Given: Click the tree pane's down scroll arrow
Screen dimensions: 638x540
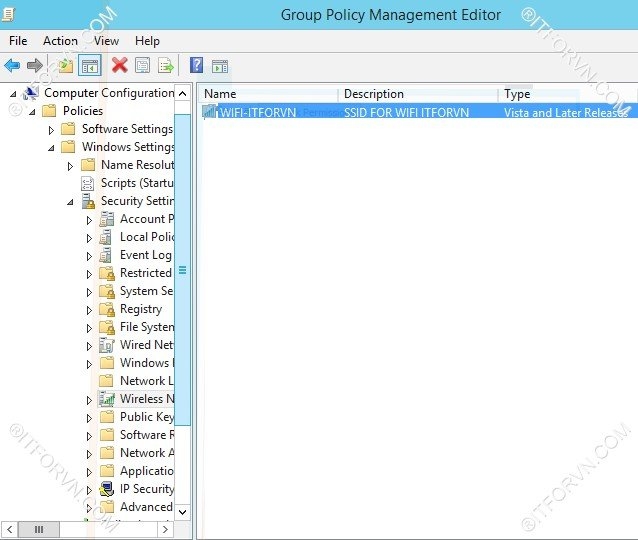Looking at the screenshot, I should tap(182, 511).
